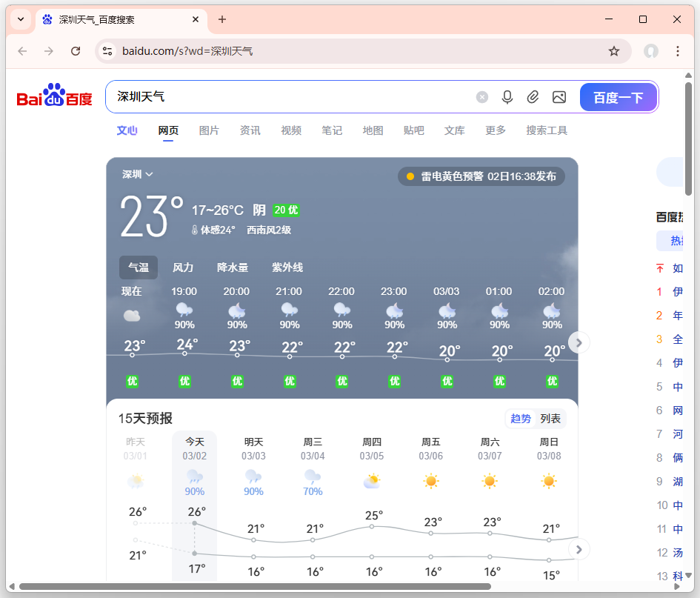The height and width of the screenshot is (598, 700).
Task: Clear the search box using the x icon
Action: (x=482, y=97)
